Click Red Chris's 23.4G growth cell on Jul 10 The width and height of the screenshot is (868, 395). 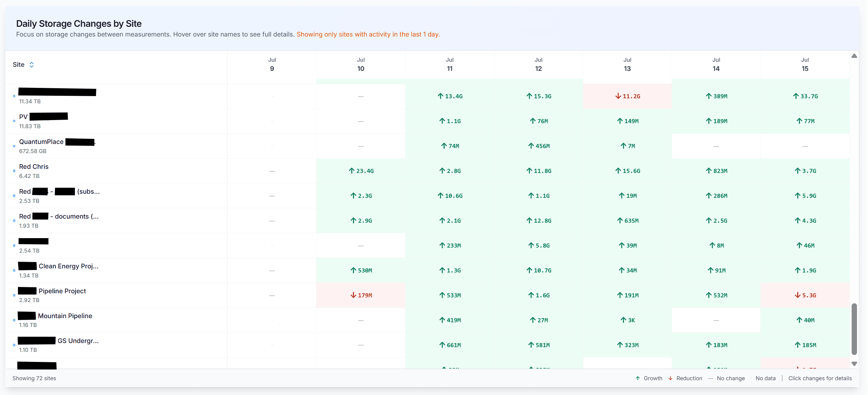point(361,171)
